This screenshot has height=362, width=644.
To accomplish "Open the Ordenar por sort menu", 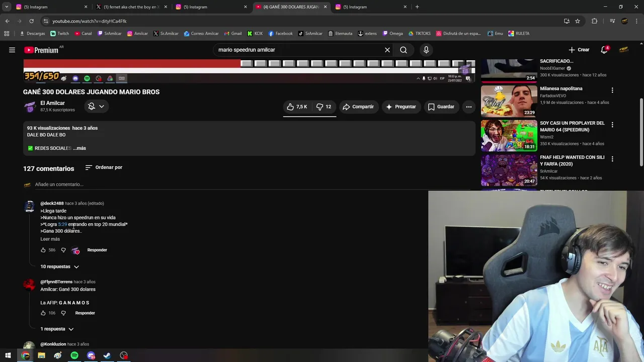I will pyautogui.click(x=104, y=167).
